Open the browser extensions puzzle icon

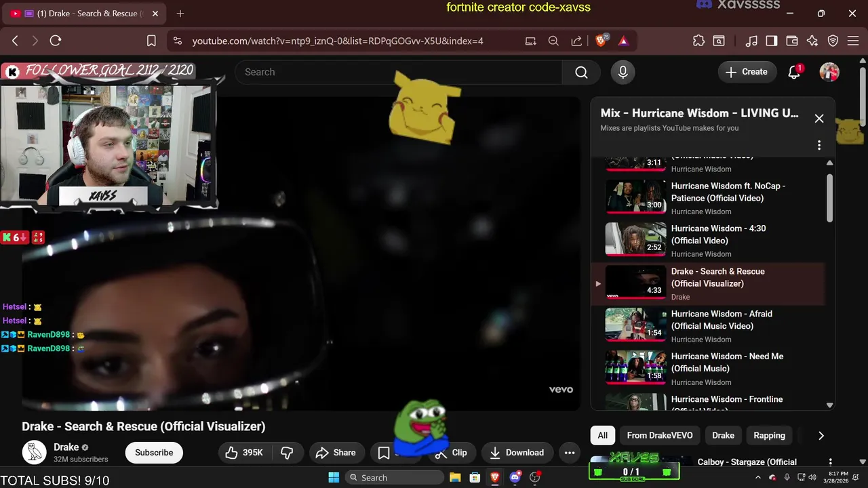point(698,41)
